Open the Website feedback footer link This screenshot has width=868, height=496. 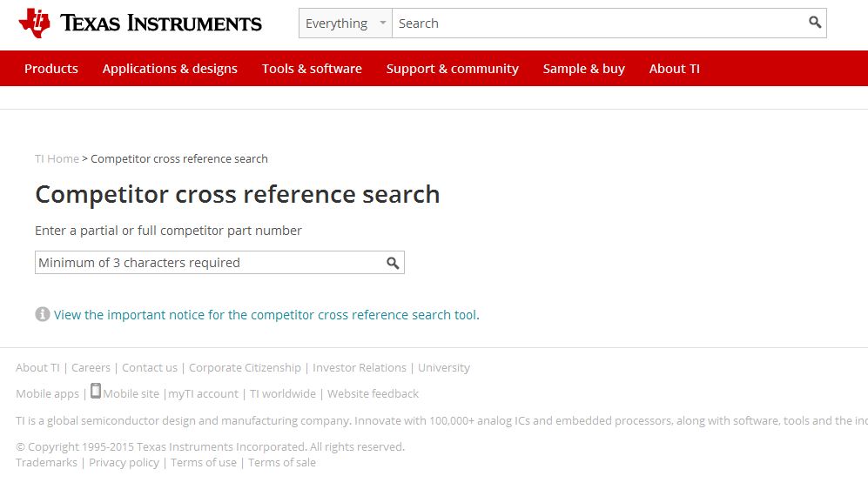click(x=373, y=393)
